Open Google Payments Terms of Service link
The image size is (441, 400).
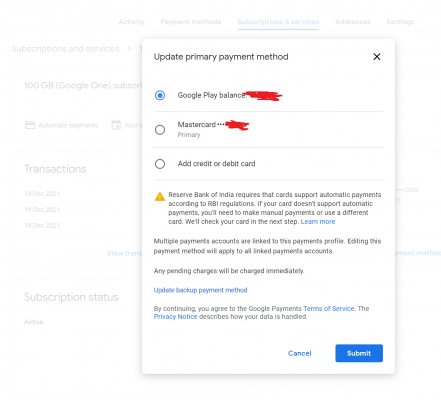[x=329, y=309]
